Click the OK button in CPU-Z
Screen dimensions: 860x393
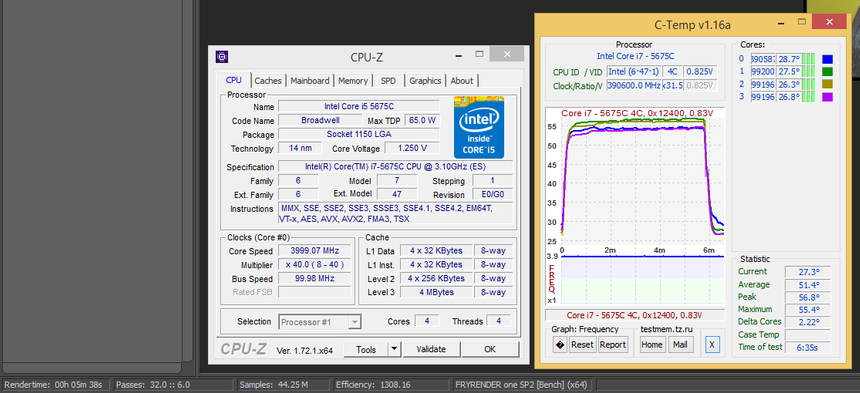pos(490,349)
